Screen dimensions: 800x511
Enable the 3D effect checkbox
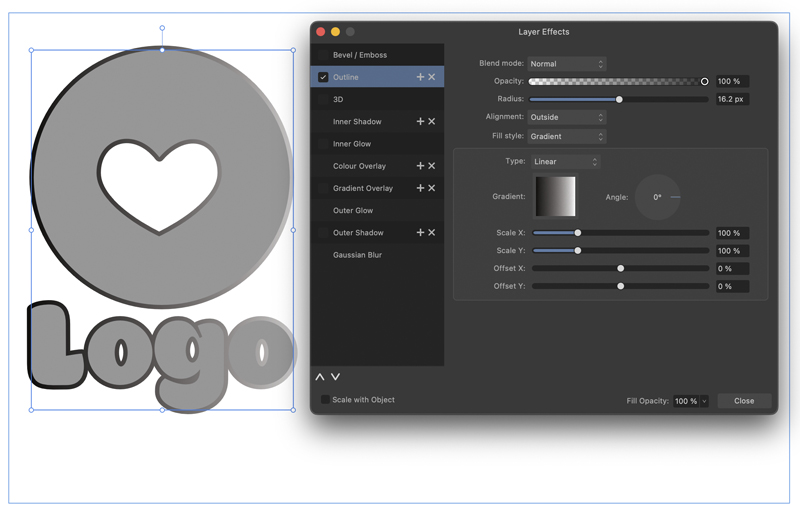323,99
